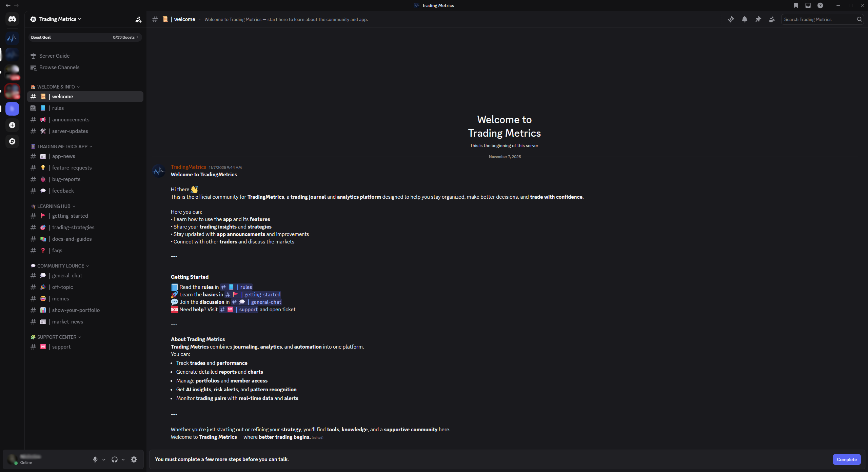The image size is (868, 472).
Task: Open the bug-reports channel
Action: pyautogui.click(x=85, y=179)
